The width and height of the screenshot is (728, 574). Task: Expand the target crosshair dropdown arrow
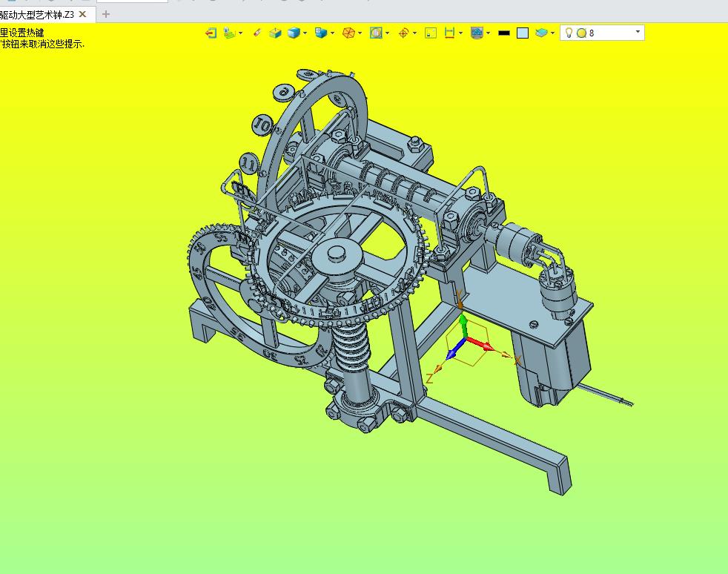[414, 33]
